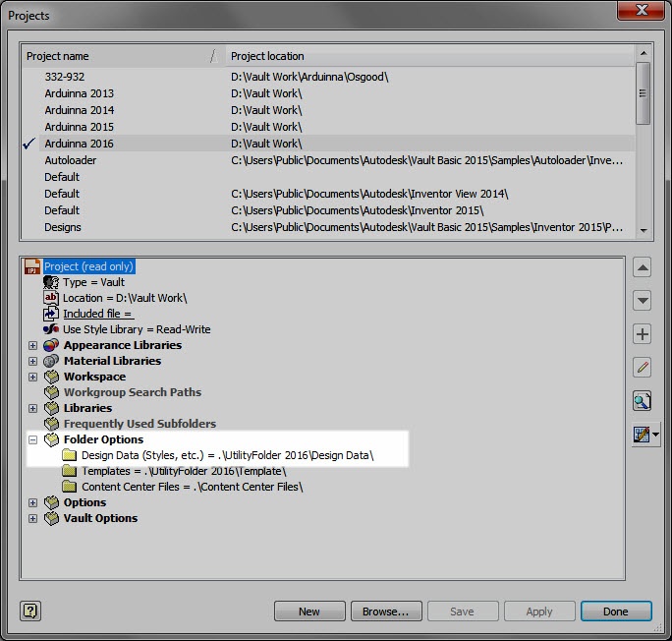Click the Type = Vault icon
This screenshot has width=672, height=641.
pos(51,282)
